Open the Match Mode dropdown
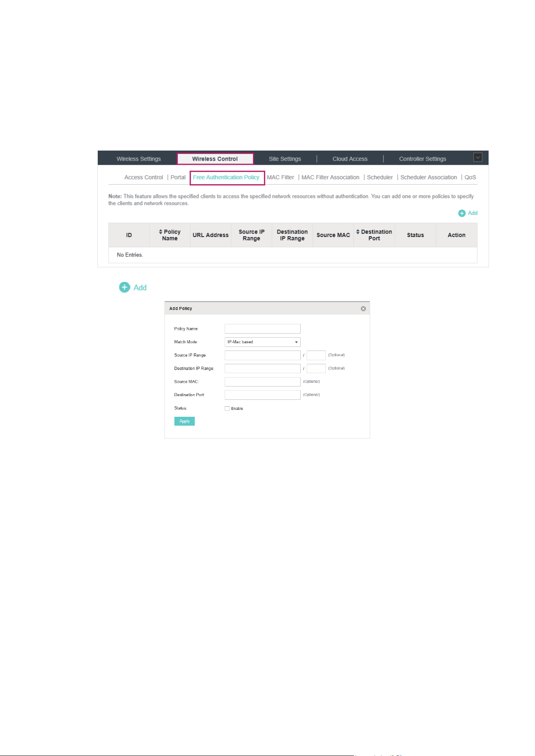 [262, 342]
